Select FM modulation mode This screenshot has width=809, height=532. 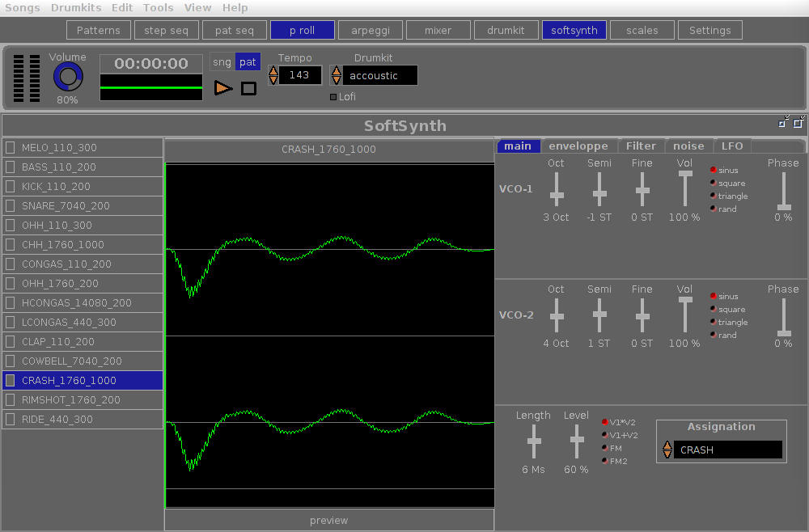[x=604, y=448]
